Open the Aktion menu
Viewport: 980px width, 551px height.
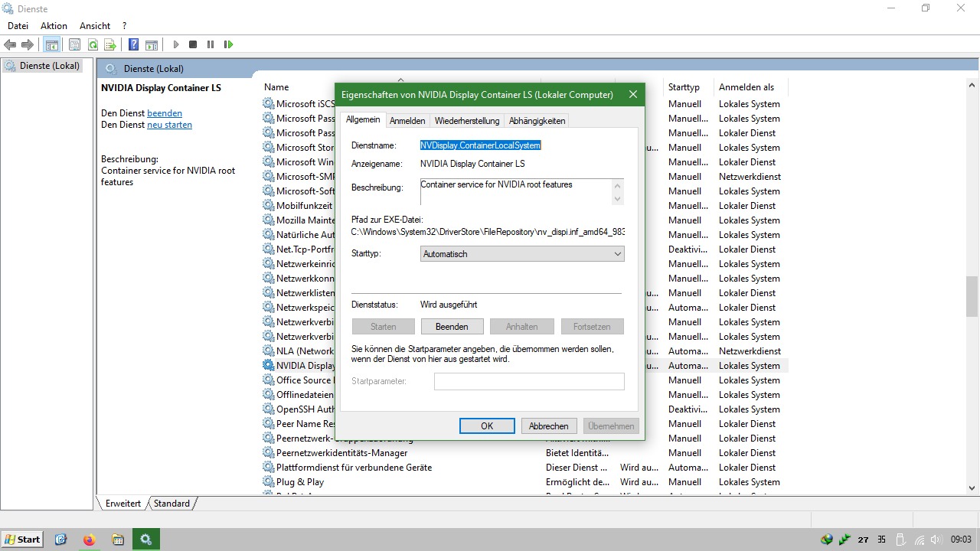click(x=54, y=26)
